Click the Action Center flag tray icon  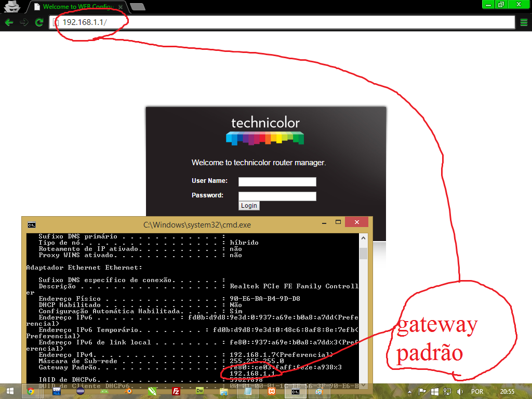422,392
